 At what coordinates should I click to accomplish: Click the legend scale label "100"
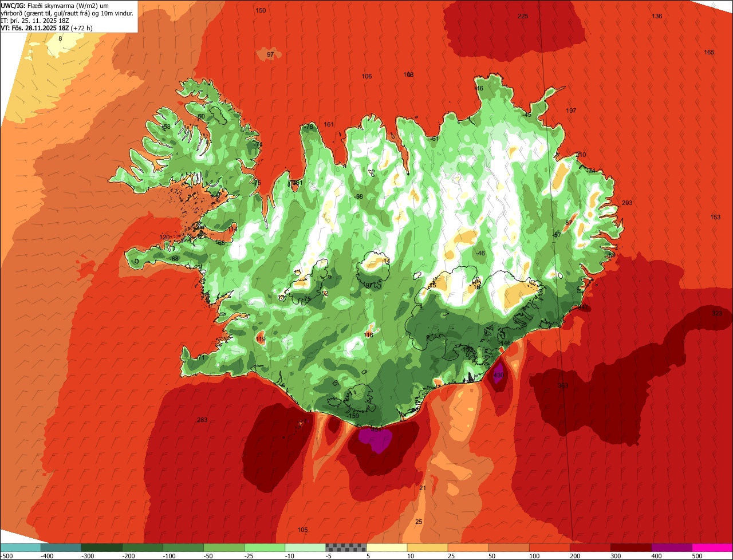pyautogui.click(x=535, y=555)
